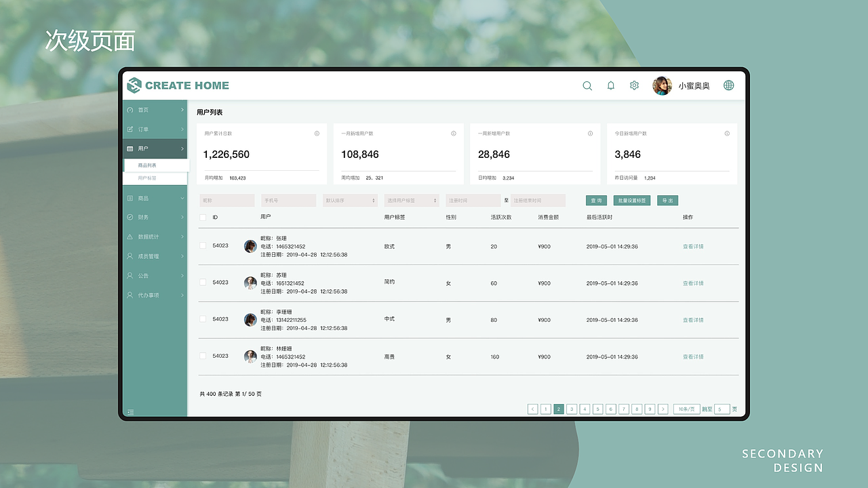
Task: Go to previous page arrow in pagination
Action: coord(532,409)
